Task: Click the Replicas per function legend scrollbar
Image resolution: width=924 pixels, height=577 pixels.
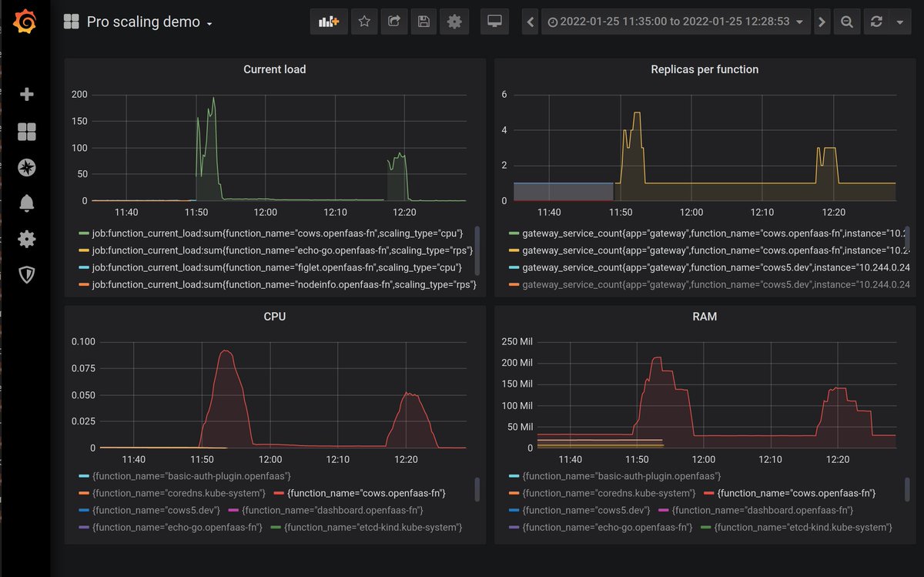Action: 908,240
